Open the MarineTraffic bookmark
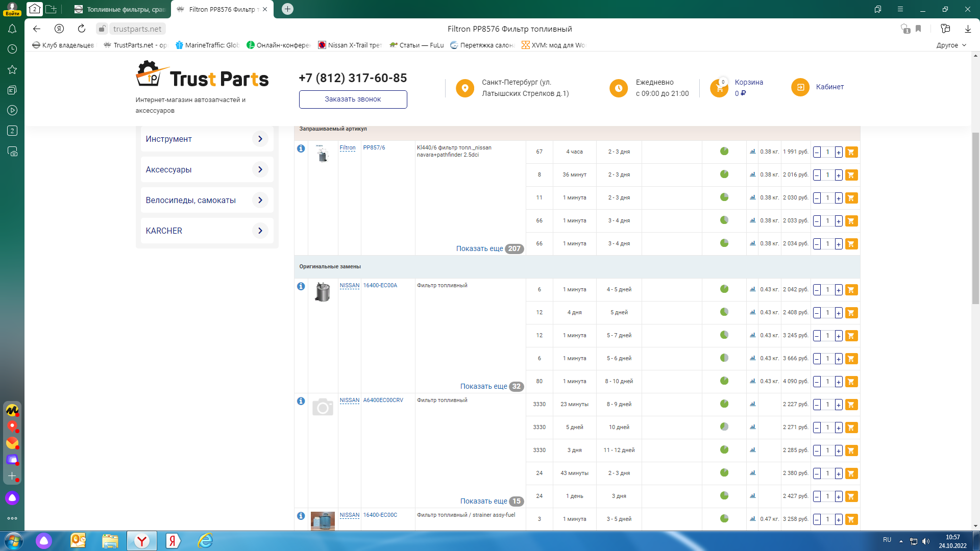Image resolution: width=980 pixels, height=551 pixels. pos(207,45)
